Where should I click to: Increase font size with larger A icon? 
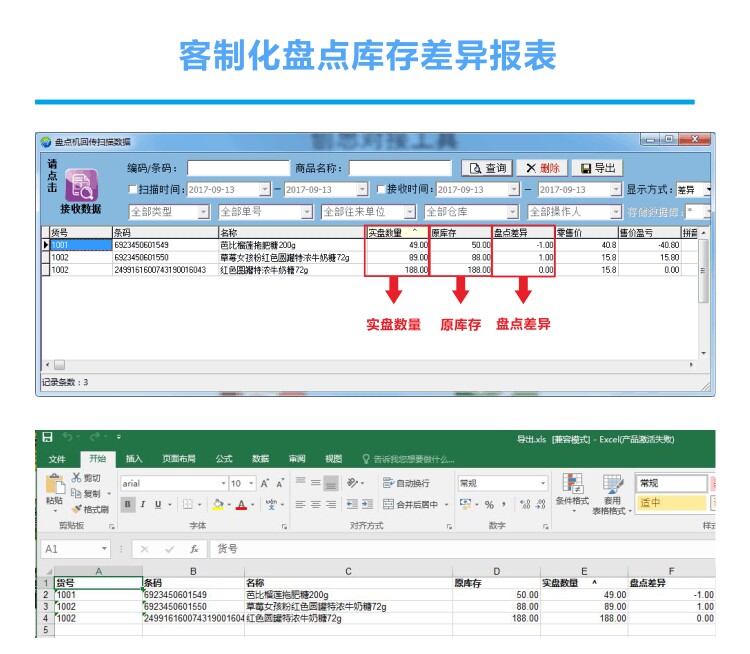coord(265,483)
